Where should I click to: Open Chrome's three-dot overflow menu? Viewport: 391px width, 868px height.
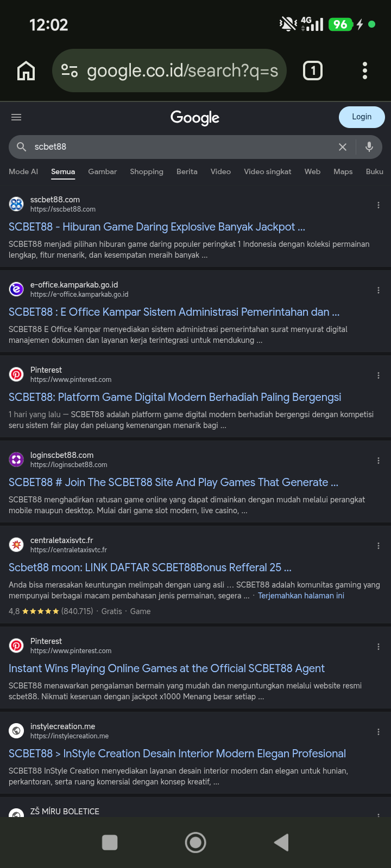coord(365,71)
